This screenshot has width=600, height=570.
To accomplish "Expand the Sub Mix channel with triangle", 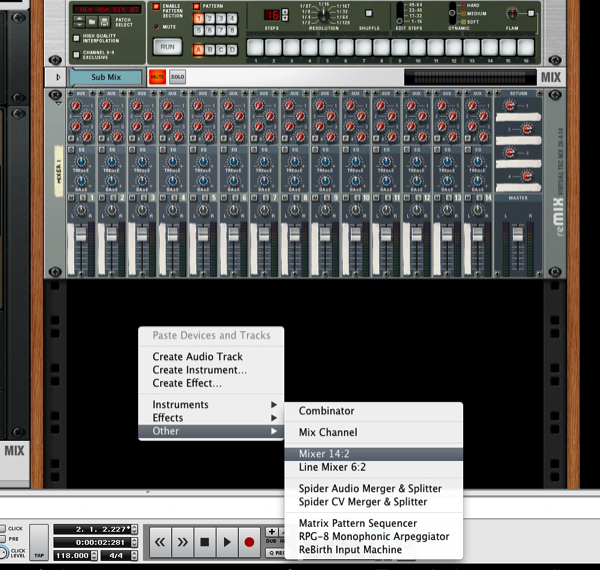I will (x=58, y=77).
